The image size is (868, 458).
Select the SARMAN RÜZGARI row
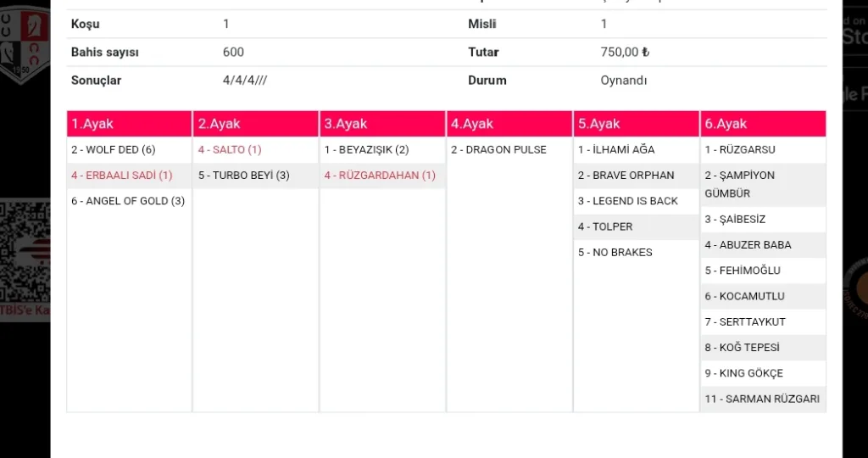pos(761,399)
